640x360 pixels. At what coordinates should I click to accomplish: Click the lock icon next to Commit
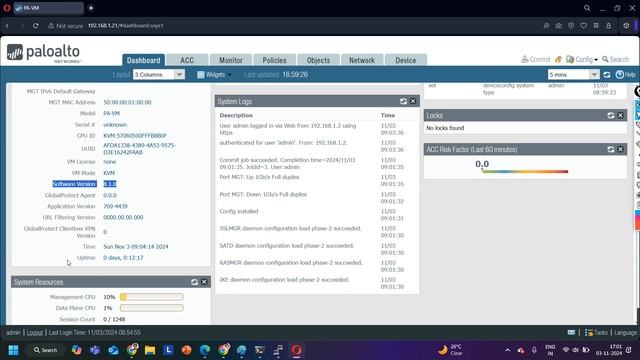pos(558,60)
